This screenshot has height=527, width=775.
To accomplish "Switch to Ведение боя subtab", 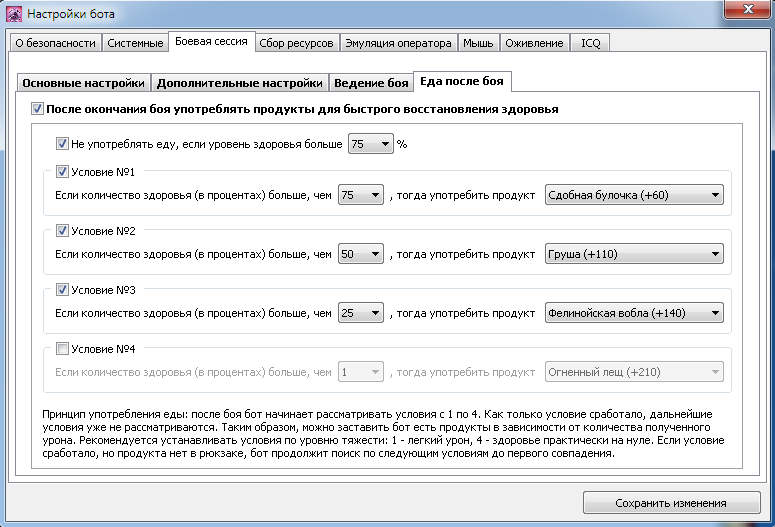I will coord(371,83).
